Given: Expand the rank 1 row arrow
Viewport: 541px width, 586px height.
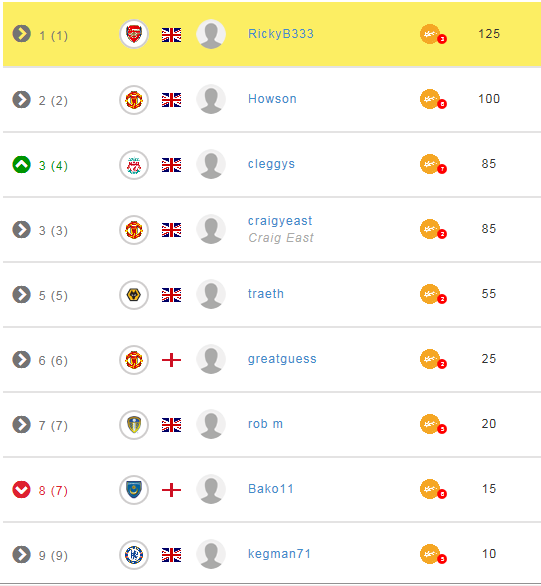Looking at the screenshot, I should (x=21, y=34).
